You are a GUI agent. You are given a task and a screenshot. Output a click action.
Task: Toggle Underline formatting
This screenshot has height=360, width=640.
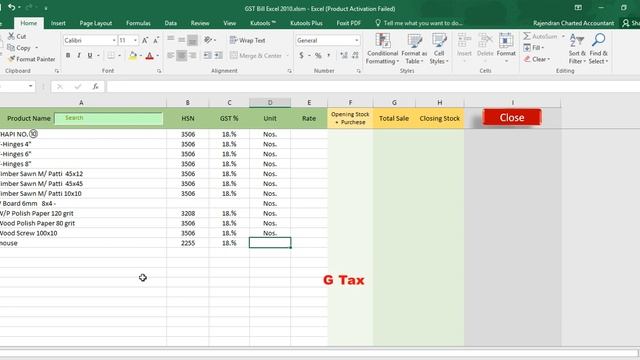coord(90,56)
